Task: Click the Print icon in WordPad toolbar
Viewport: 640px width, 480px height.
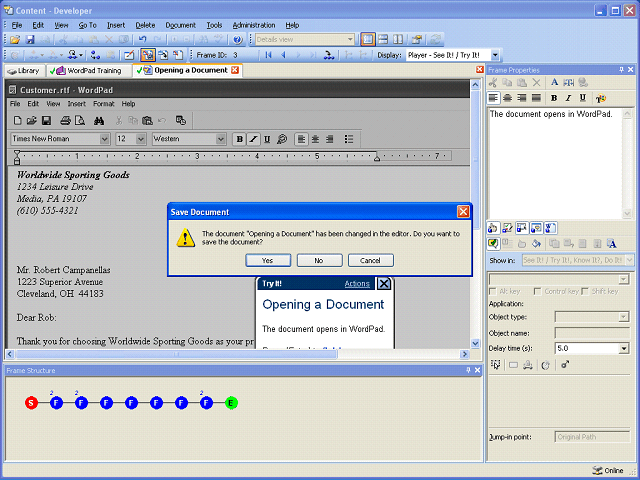Action: coord(65,120)
